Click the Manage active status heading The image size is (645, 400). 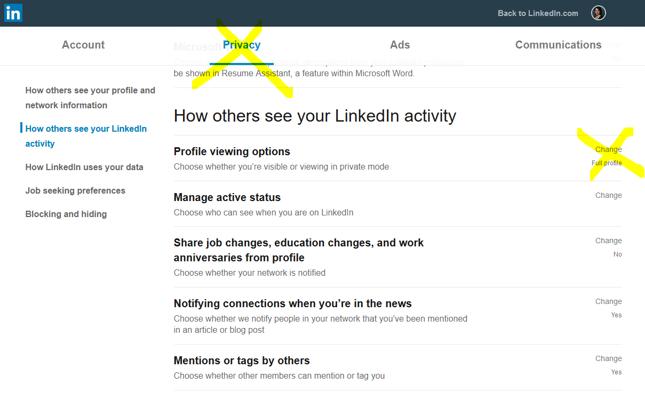(x=227, y=197)
